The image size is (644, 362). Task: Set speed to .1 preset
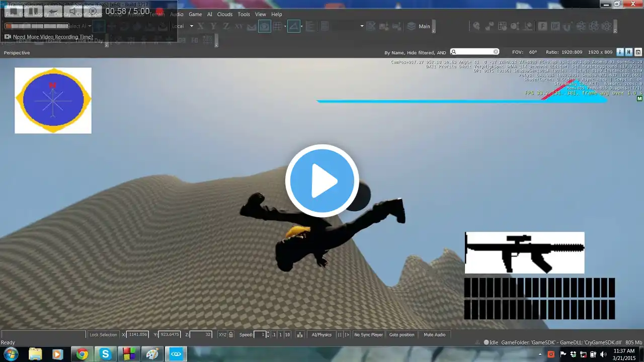point(274,334)
